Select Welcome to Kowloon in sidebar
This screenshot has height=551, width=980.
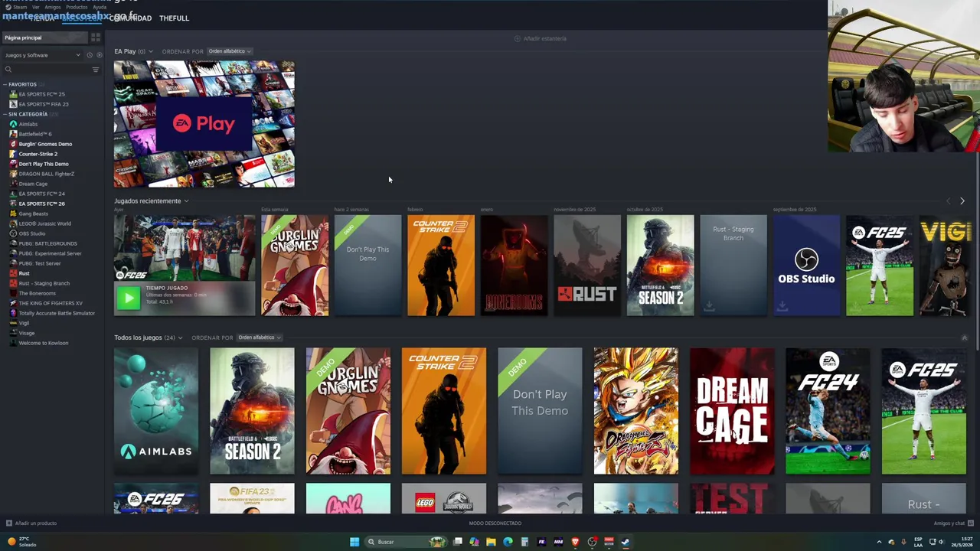point(43,343)
